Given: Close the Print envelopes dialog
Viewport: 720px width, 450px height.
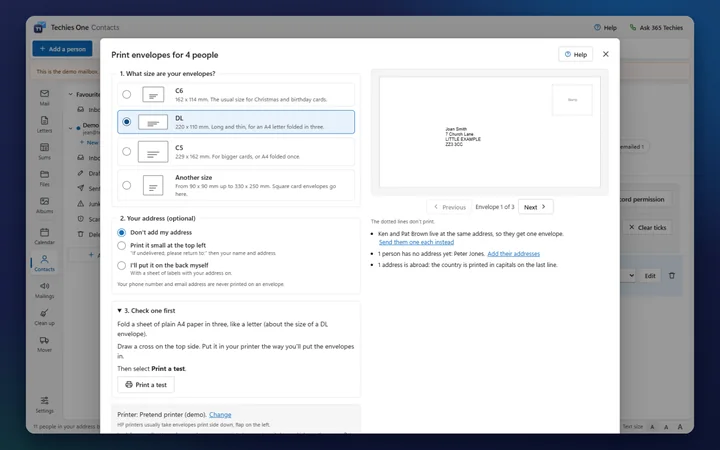Looking at the screenshot, I should pos(606,54).
